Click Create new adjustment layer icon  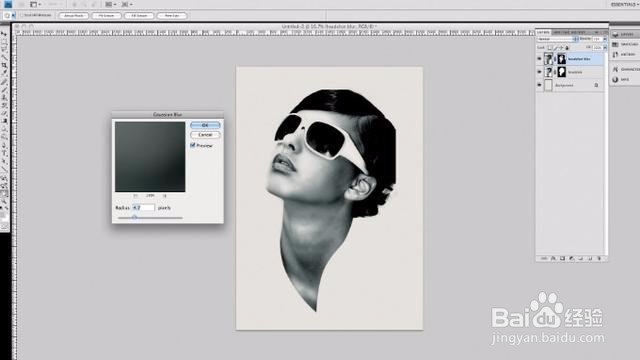[x=571, y=258]
